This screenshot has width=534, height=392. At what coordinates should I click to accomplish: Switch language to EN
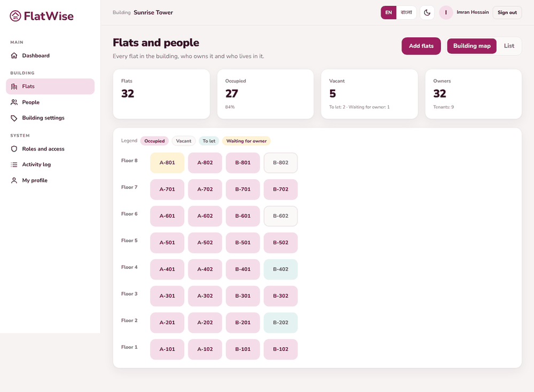click(389, 13)
